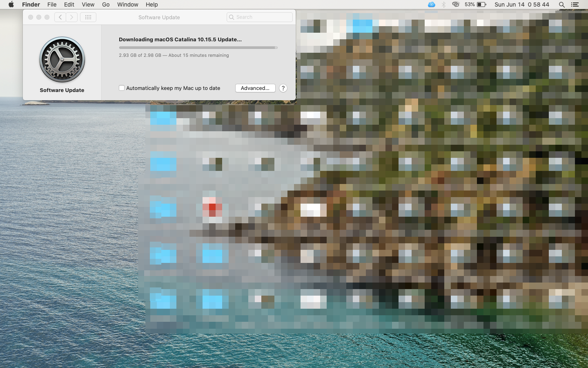
Task: Go forward with the right chevron button
Action: [x=72, y=17]
